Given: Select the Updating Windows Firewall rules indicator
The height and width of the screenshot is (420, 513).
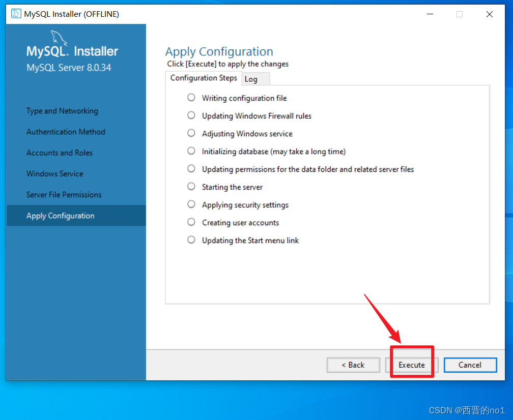Looking at the screenshot, I should pyautogui.click(x=191, y=115).
